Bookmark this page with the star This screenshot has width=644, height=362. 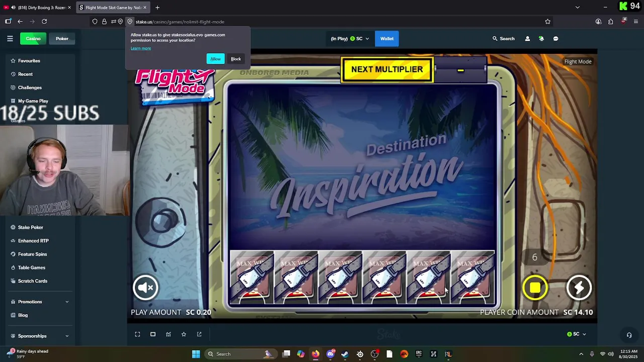point(547,22)
